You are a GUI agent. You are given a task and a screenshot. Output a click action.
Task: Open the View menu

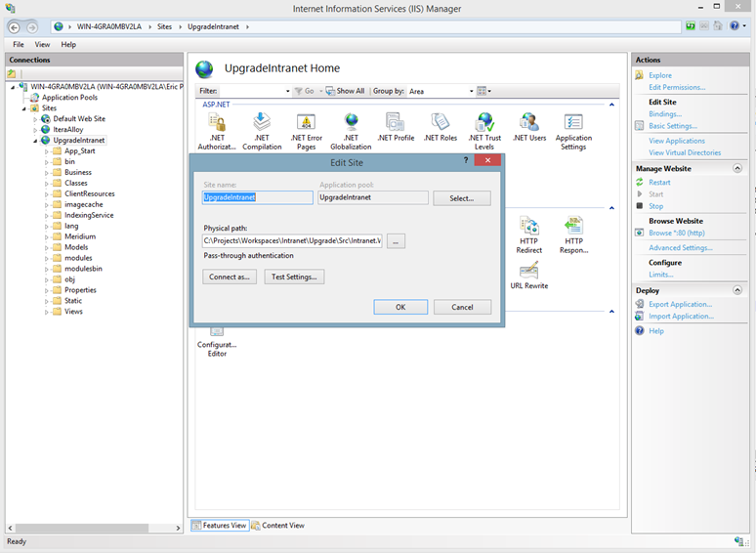point(42,44)
